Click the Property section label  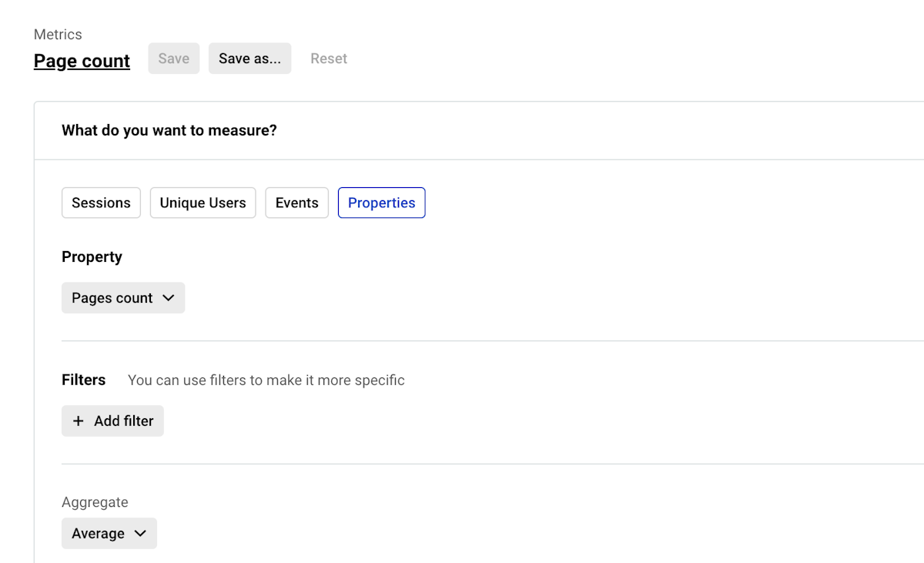click(x=92, y=257)
